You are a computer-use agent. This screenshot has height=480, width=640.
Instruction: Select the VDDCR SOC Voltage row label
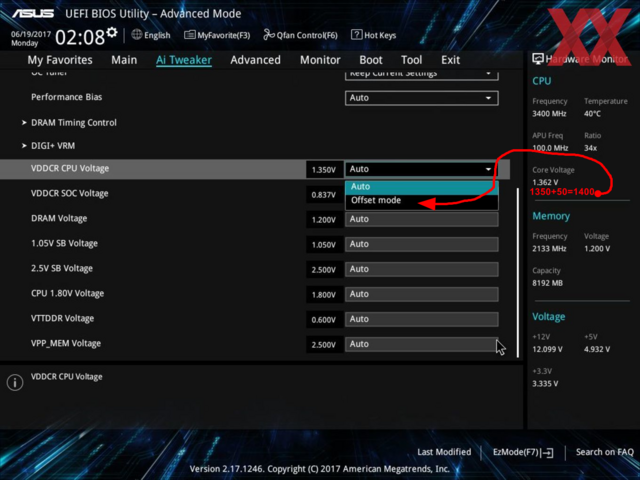[70, 193]
